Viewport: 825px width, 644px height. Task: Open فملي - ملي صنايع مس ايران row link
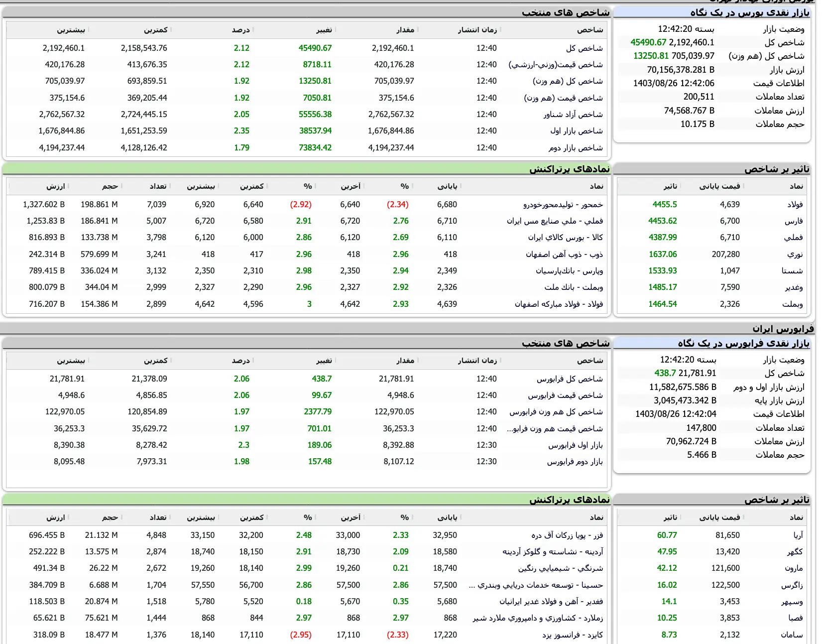click(555, 221)
